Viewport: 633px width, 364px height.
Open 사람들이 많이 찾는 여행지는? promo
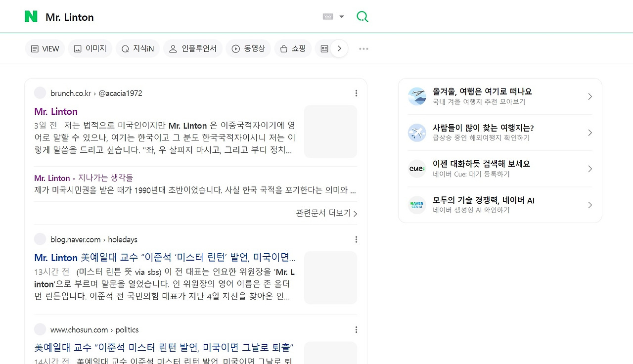(483, 128)
